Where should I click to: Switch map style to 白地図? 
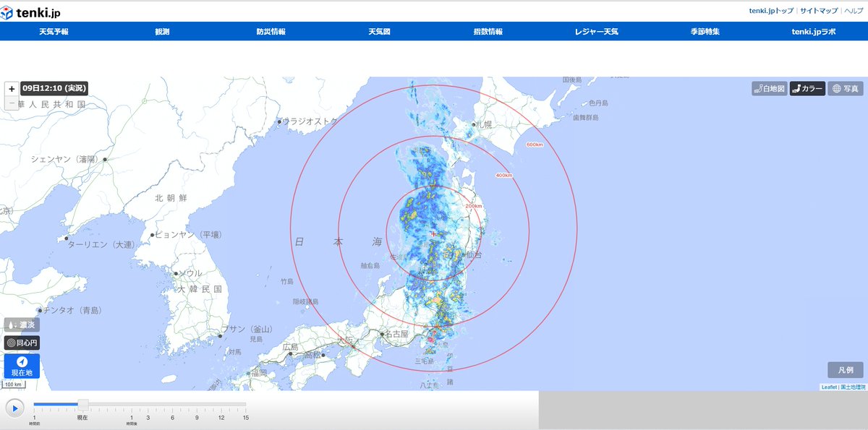click(x=769, y=89)
